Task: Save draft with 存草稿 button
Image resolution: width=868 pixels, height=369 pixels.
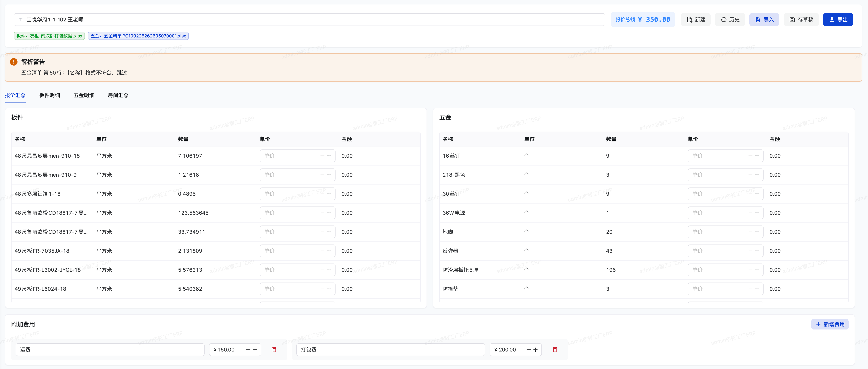Action: (801, 20)
